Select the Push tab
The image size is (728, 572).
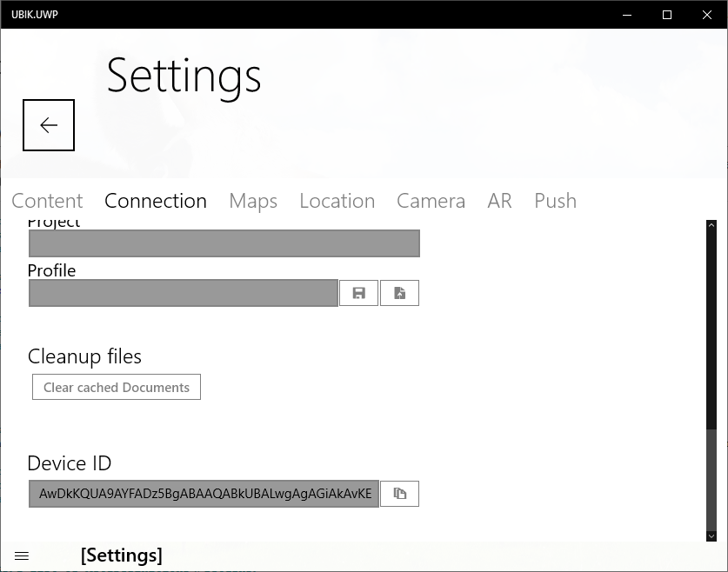click(555, 201)
